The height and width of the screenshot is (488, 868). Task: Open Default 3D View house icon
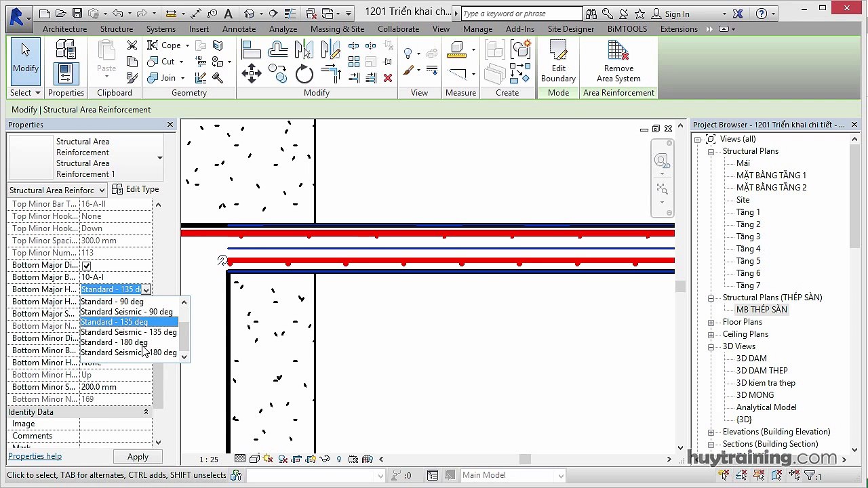pos(249,13)
